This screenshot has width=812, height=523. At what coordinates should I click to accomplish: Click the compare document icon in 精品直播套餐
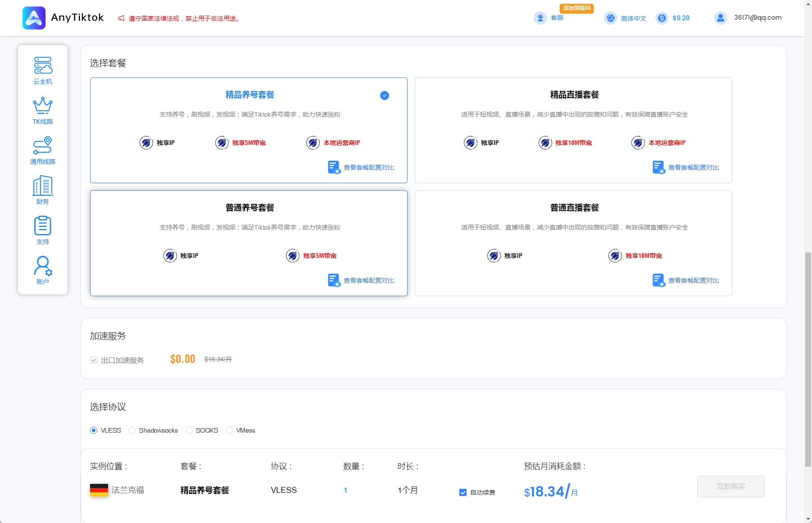(x=659, y=167)
